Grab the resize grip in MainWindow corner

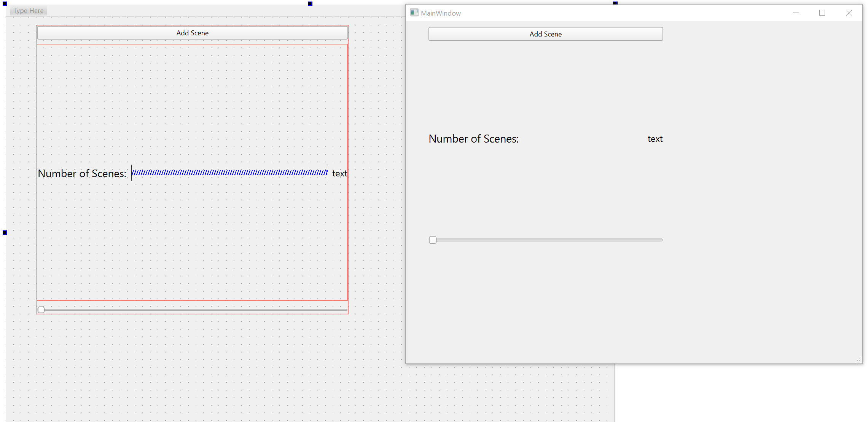(859, 360)
